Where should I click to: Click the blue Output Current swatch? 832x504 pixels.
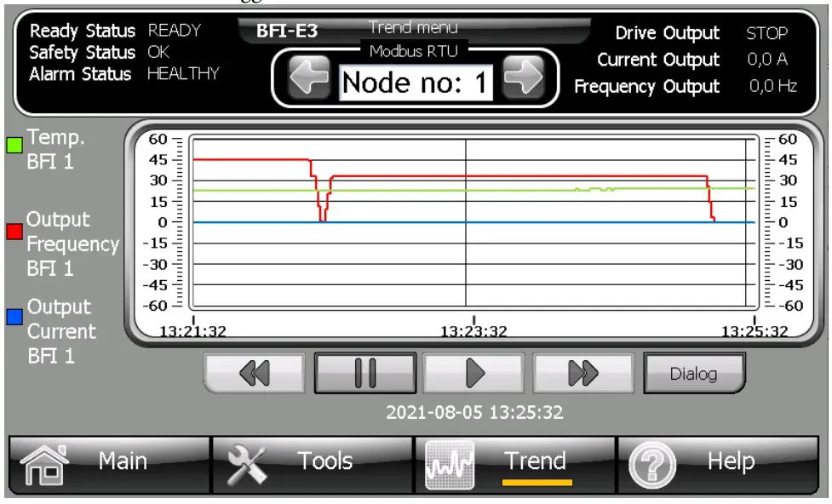coord(14,317)
